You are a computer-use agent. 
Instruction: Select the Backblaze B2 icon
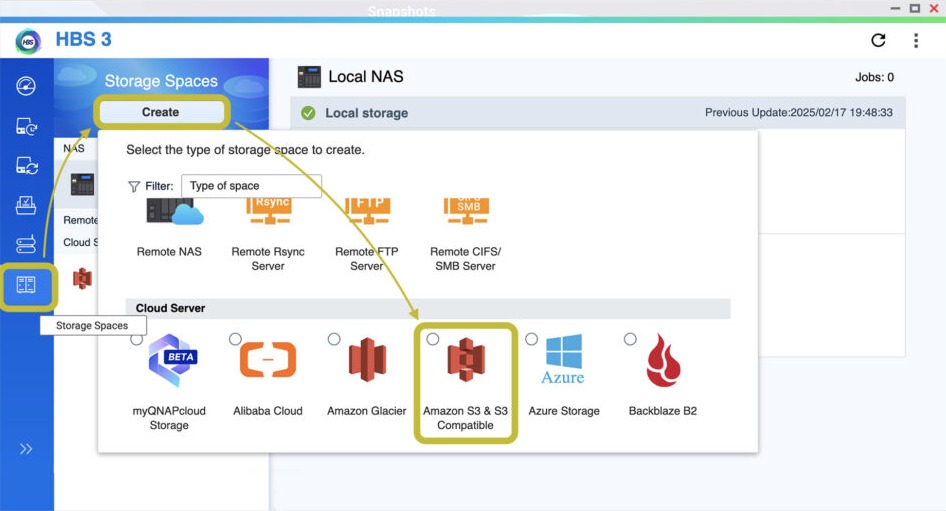[662, 360]
